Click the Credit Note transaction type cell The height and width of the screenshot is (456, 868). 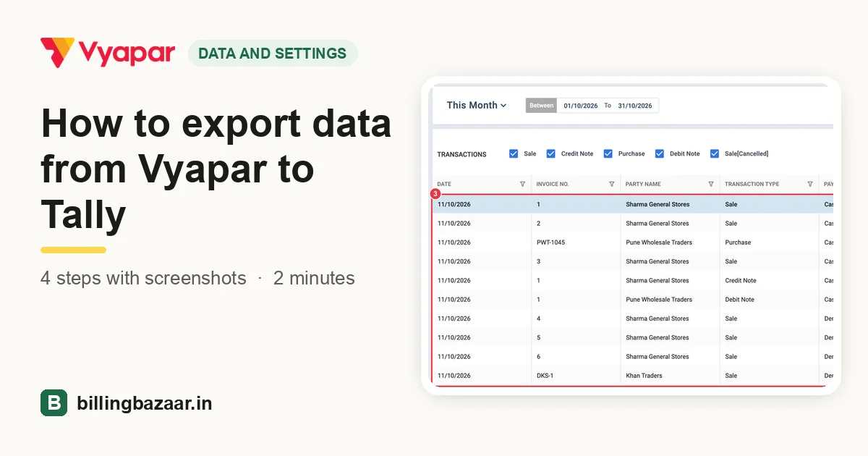741,280
